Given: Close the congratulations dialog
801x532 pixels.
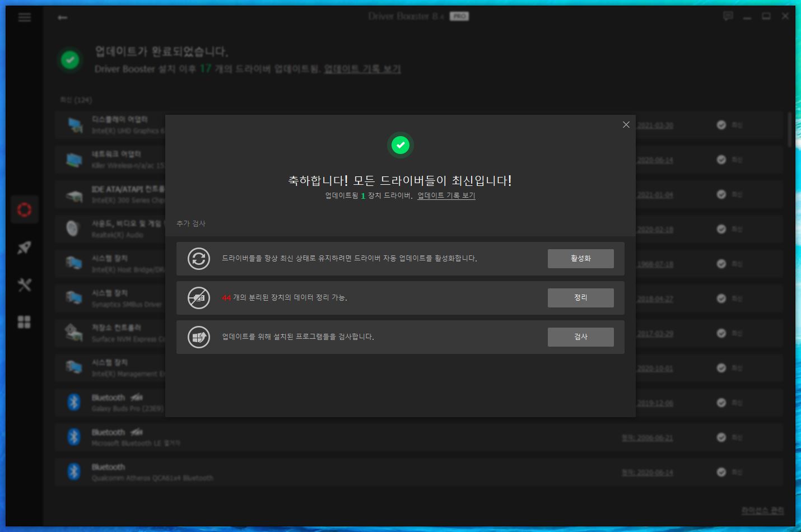Looking at the screenshot, I should coord(626,124).
